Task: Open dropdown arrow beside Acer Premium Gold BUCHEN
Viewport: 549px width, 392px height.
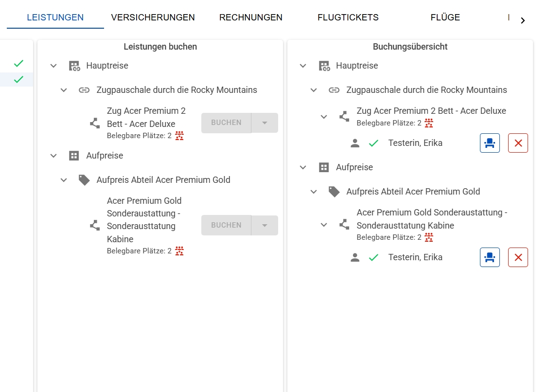Action: coord(265,226)
